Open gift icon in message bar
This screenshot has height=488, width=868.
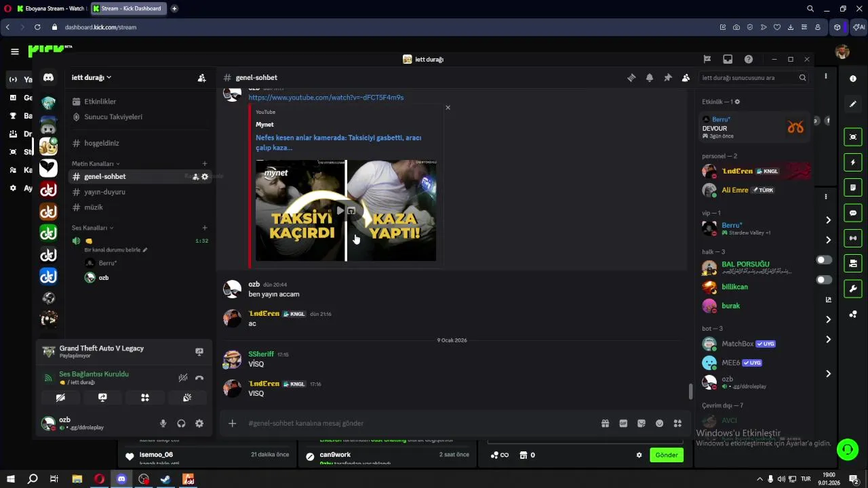pyautogui.click(x=605, y=424)
